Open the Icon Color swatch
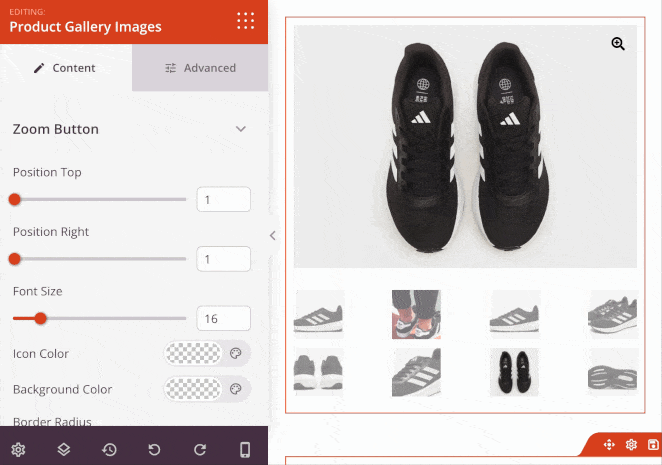Screen dimensions: 662x465 pyautogui.click(x=193, y=353)
